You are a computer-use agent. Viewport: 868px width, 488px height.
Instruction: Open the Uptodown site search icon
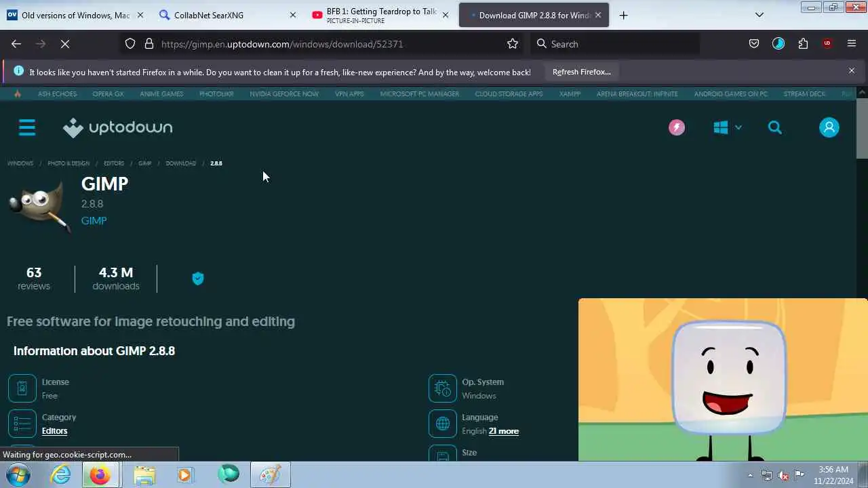775,127
